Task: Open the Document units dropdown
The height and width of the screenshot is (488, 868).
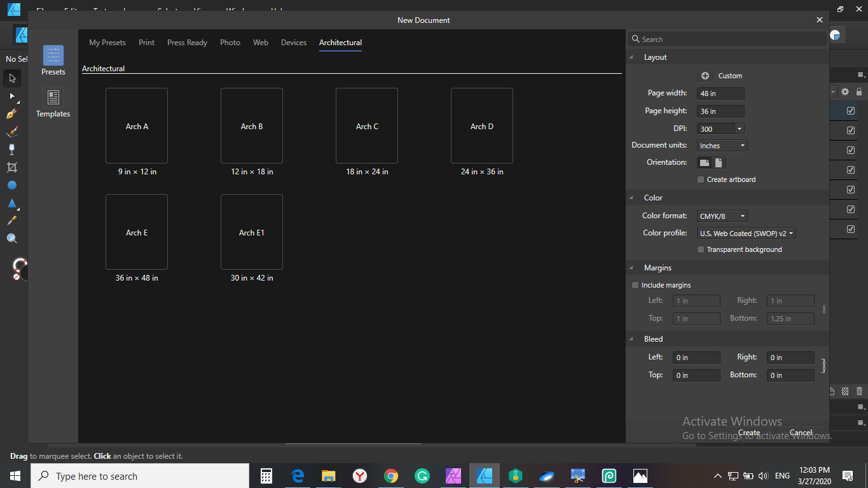Action: [x=722, y=146]
